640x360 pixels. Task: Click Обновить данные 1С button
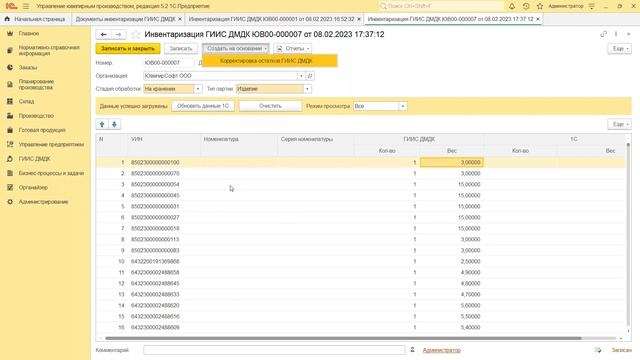tap(203, 106)
